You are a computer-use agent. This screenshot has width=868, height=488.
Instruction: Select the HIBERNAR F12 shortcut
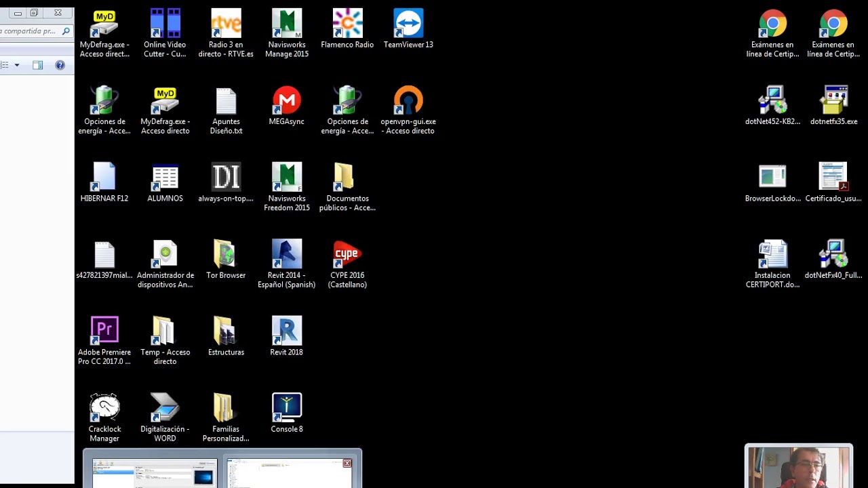click(x=104, y=182)
